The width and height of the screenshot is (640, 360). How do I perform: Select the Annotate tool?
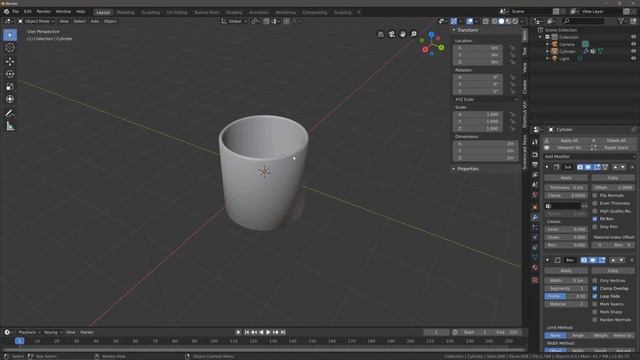(x=10, y=113)
